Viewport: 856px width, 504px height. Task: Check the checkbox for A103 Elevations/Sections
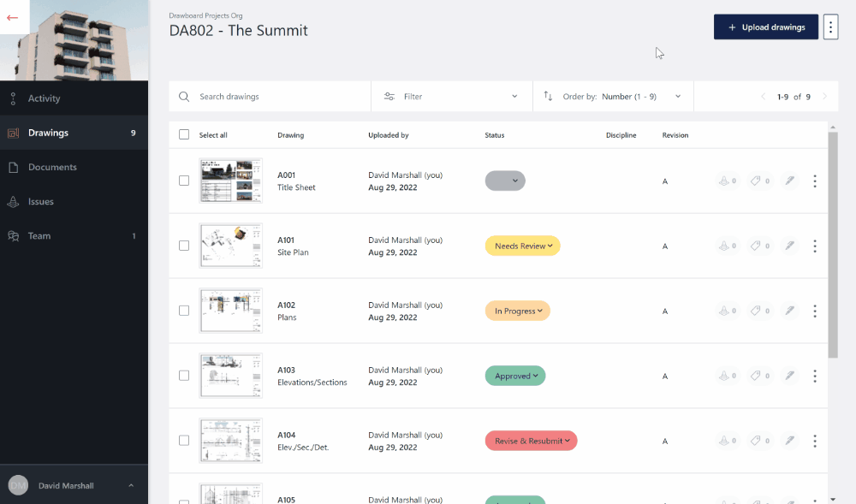coord(184,376)
